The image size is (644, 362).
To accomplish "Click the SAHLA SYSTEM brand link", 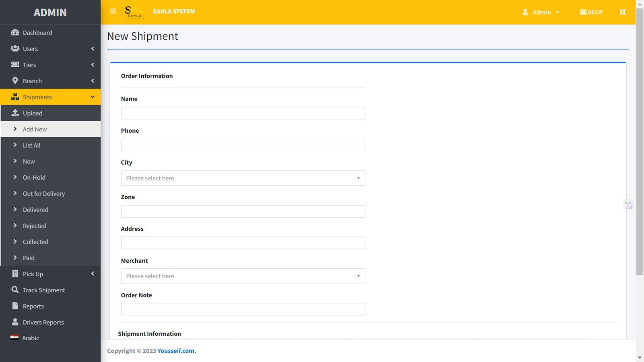I will 174,11.
